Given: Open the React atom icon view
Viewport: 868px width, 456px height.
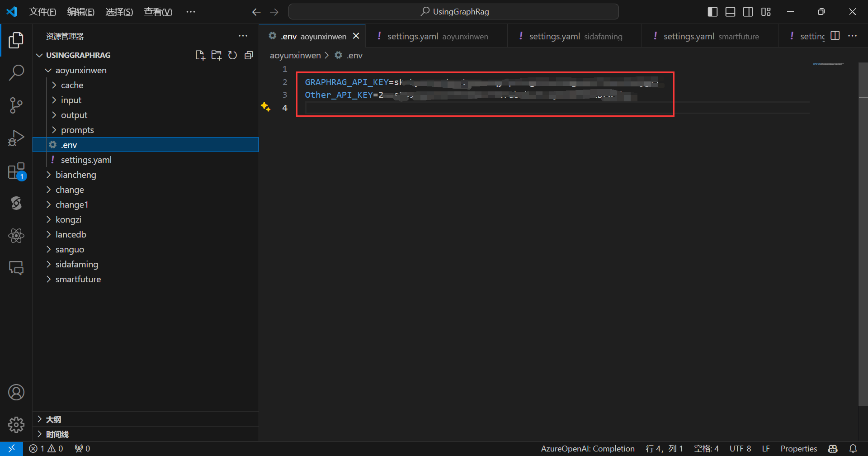Looking at the screenshot, I should [16, 236].
